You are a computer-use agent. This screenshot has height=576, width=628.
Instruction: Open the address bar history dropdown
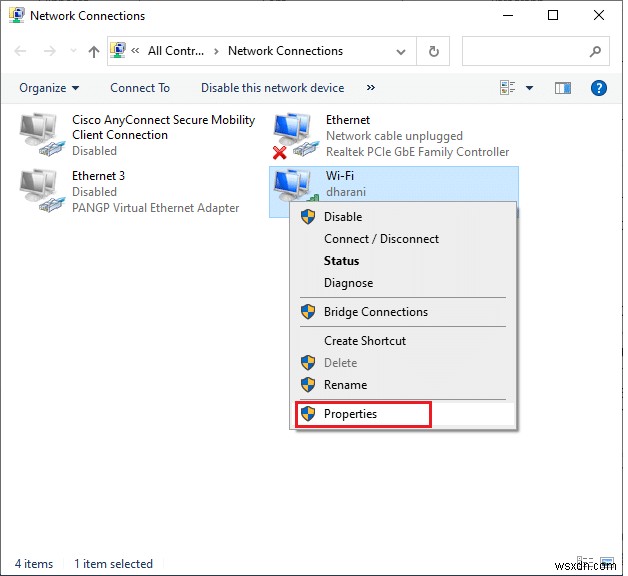401,52
